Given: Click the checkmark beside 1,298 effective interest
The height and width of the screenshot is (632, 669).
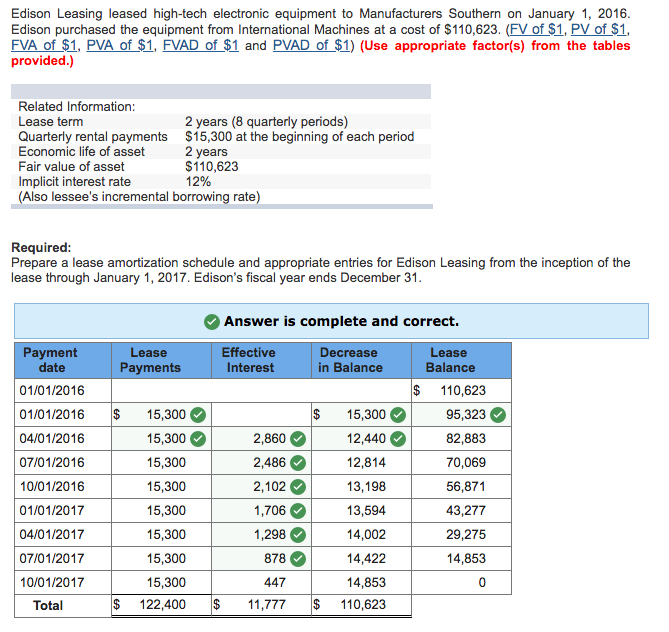Looking at the screenshot, I should point(298,534).
